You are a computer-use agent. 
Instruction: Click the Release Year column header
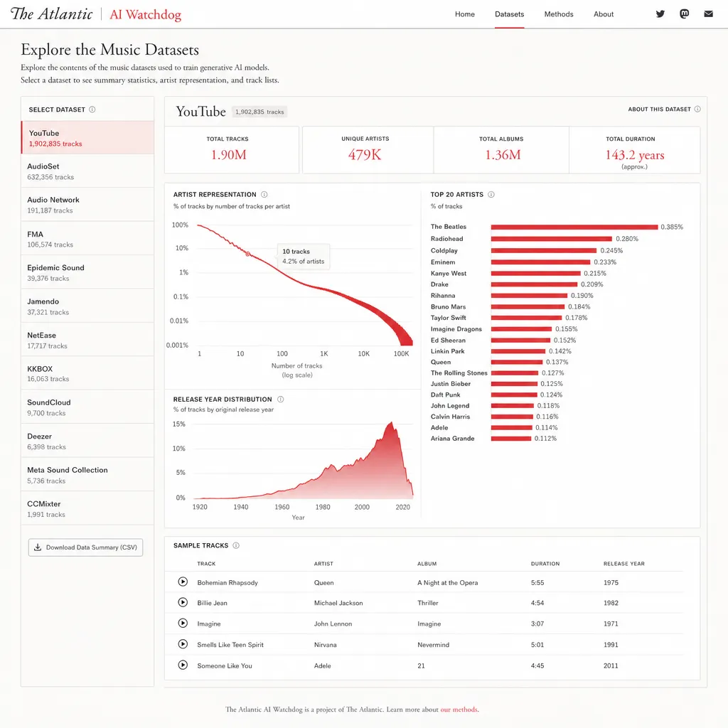[624, 564]
